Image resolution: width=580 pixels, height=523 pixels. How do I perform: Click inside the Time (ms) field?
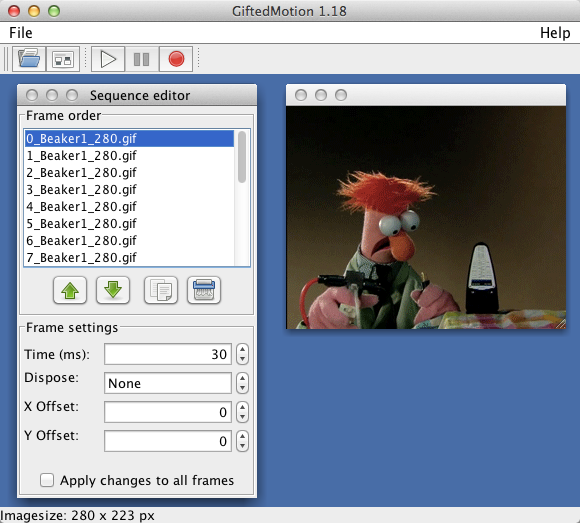(168, 354)
